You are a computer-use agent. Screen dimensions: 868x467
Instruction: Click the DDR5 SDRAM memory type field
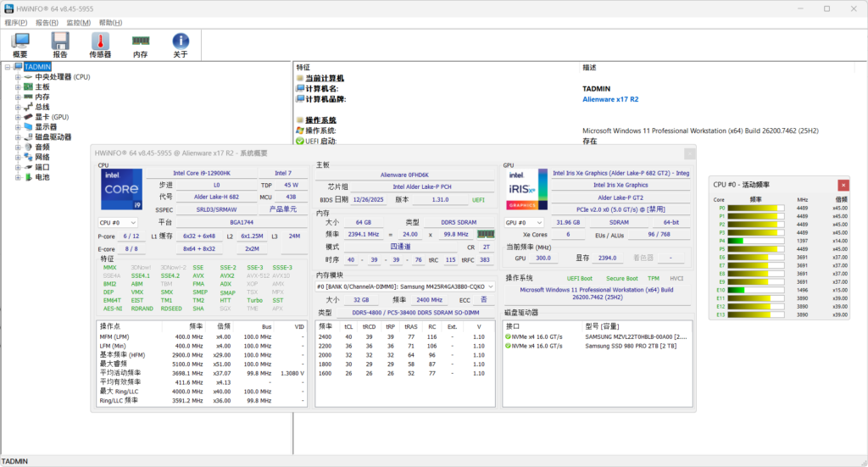click(459, 222)
